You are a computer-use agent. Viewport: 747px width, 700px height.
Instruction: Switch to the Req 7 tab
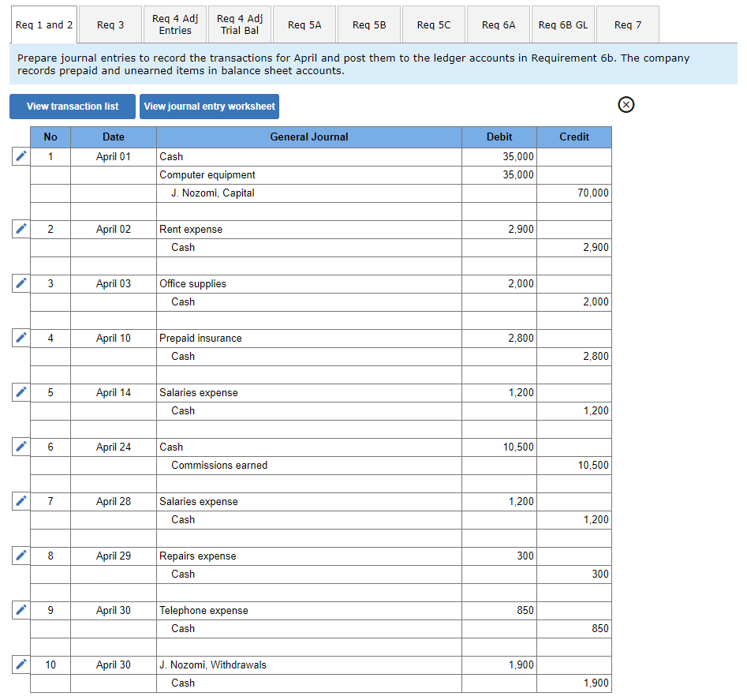(x=628, y=24)
